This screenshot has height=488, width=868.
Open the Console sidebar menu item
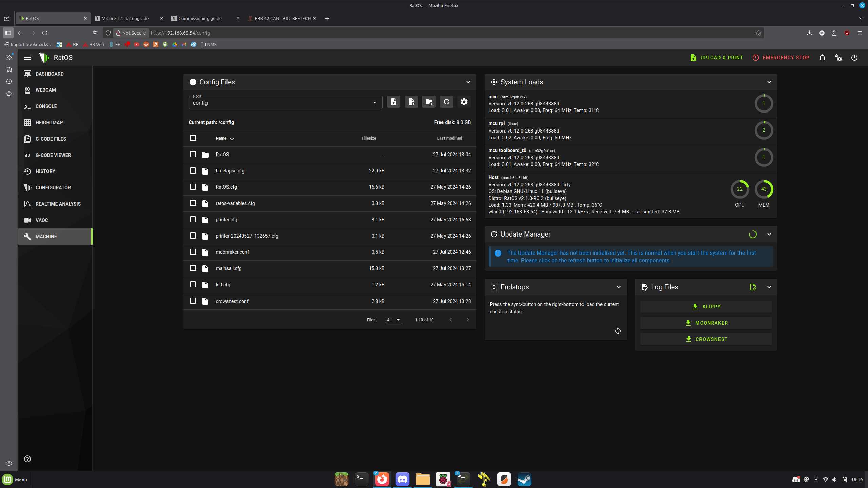pyautogui.click(x=46, y=106)
